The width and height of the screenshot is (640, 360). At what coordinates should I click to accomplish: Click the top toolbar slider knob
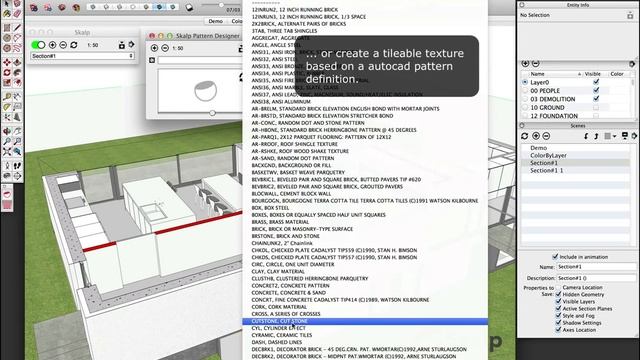(x=221, y=5)
